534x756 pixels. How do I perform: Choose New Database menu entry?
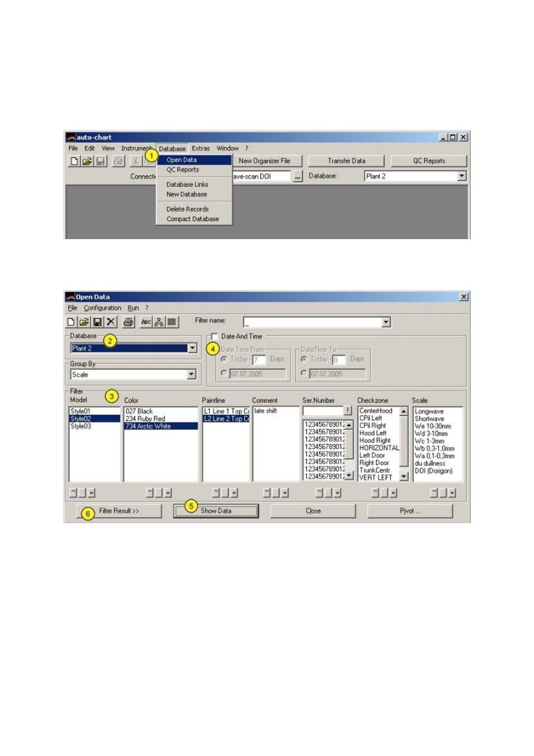click(x=195, y=194)
